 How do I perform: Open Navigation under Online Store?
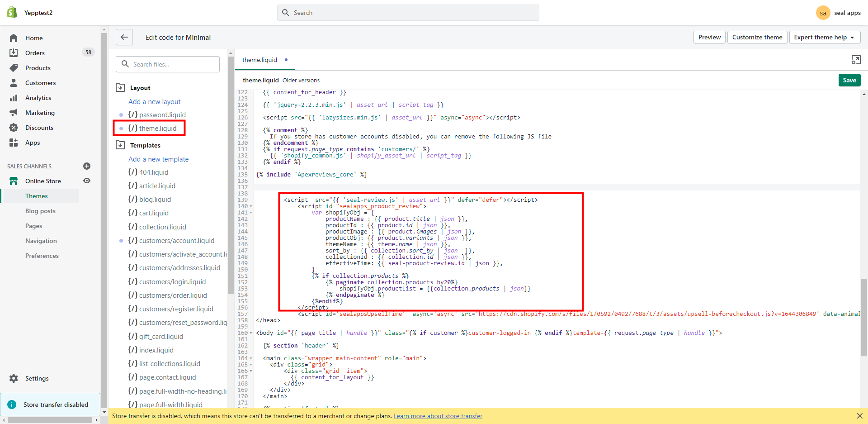point(41,241)
